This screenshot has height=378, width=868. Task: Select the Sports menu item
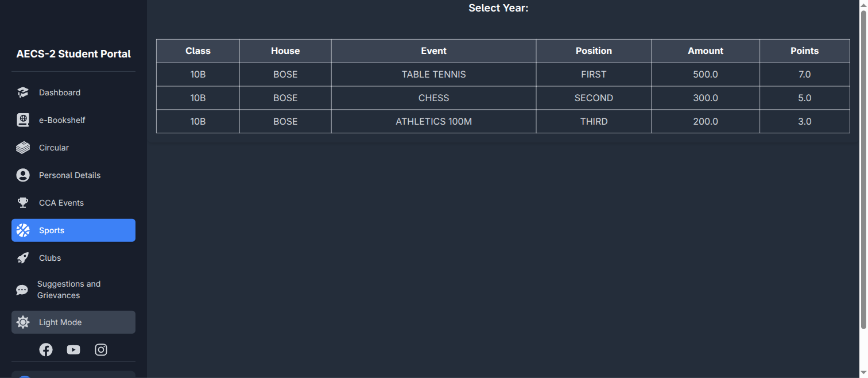click(x=73, y=230)
